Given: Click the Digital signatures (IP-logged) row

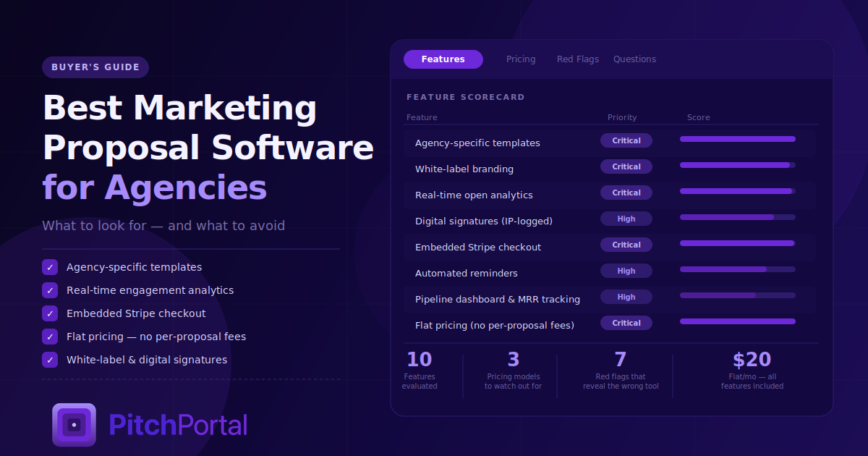Looking at the screenshot, I should (610, 221).
